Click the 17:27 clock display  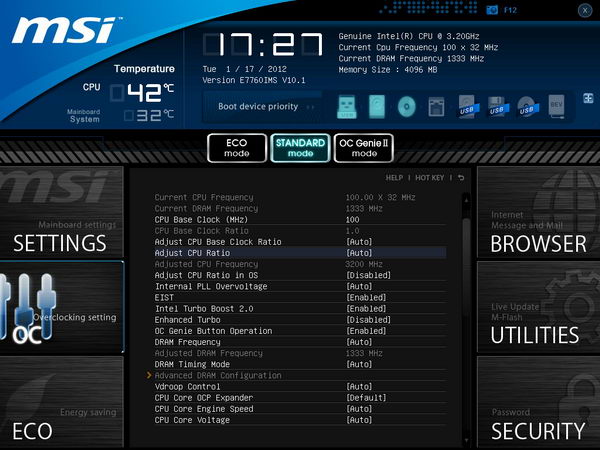[x=263, y=44]
